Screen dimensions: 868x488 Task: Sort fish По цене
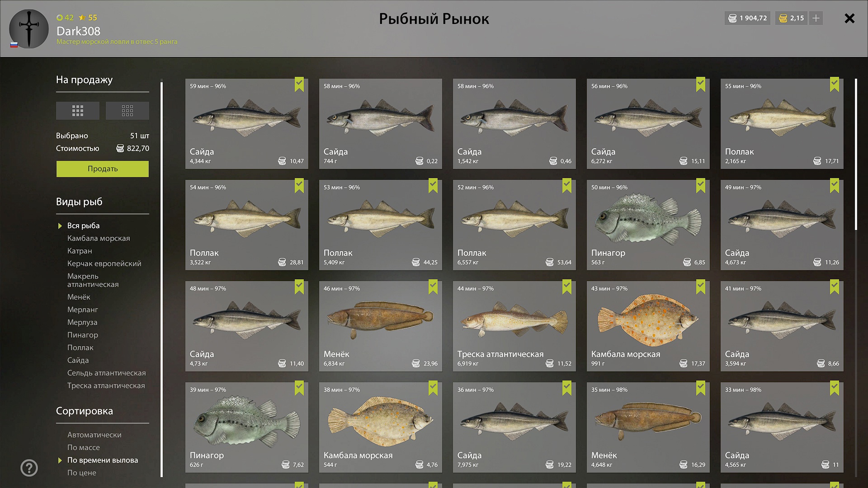(x=82, y=473)
